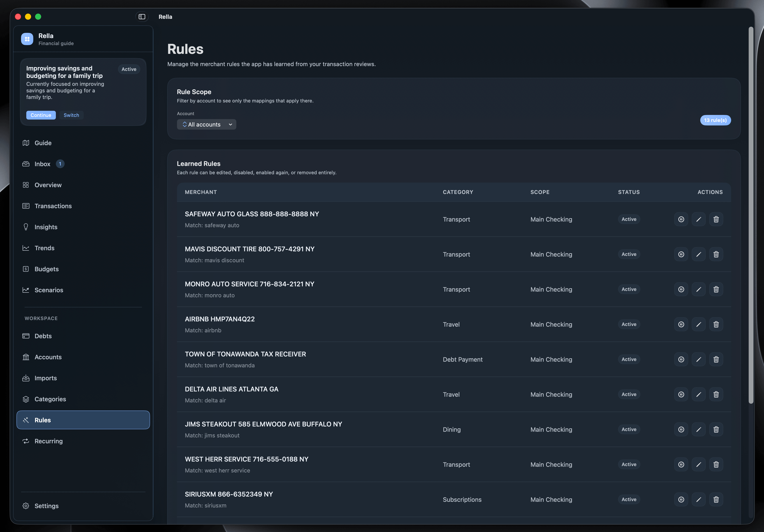The height and width of the screenshot is (532, 764).
Task: Pause the MONRO AUTO SERVICE rule
Action: coord(681,289)
